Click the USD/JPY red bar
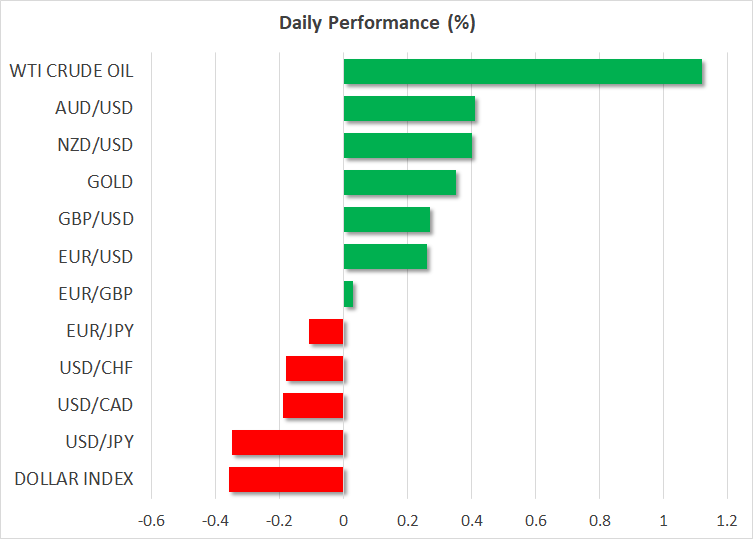The height and width of the screenshot is (539, 753). [x=287, y=442]
